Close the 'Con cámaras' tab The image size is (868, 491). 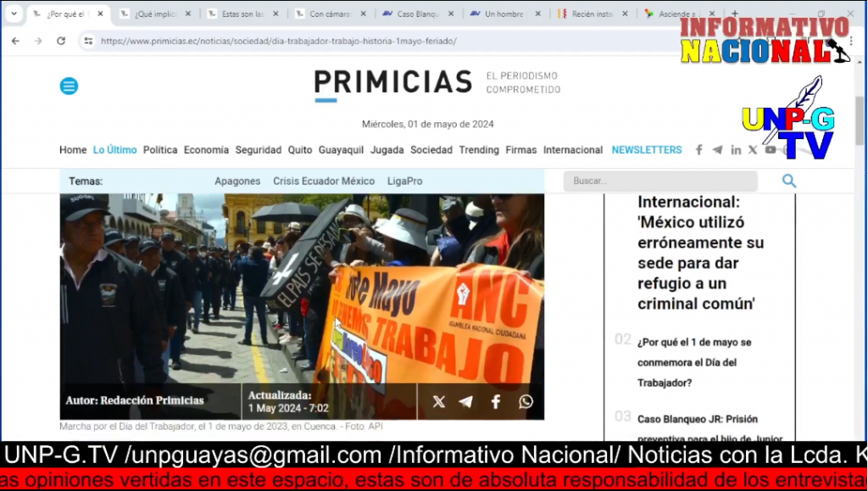tap(363, 14)
